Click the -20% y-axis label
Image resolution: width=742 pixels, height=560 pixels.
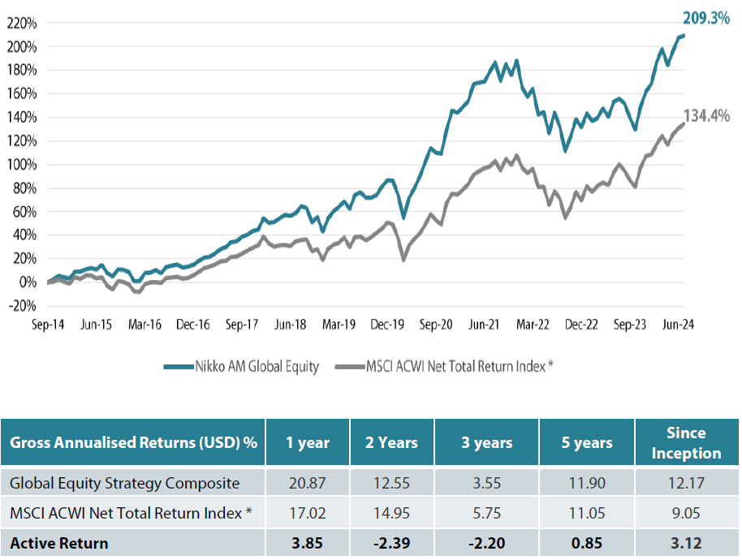coord(22,306)
